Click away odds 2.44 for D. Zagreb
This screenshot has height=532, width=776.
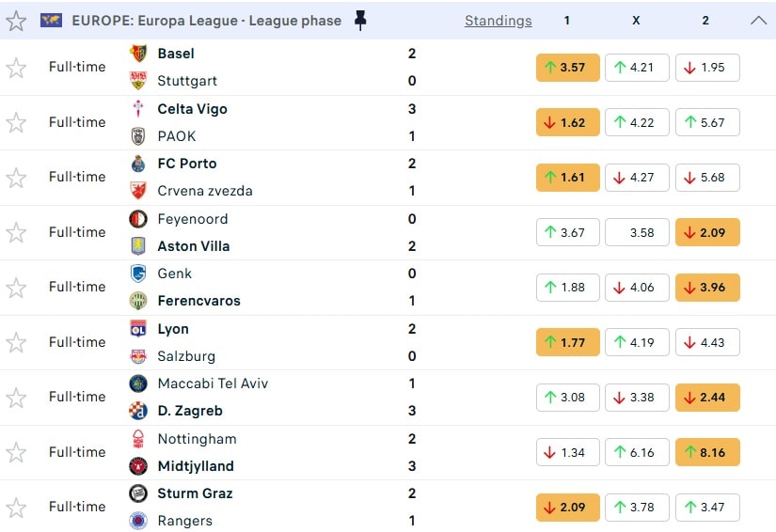[x=707, y=398]
